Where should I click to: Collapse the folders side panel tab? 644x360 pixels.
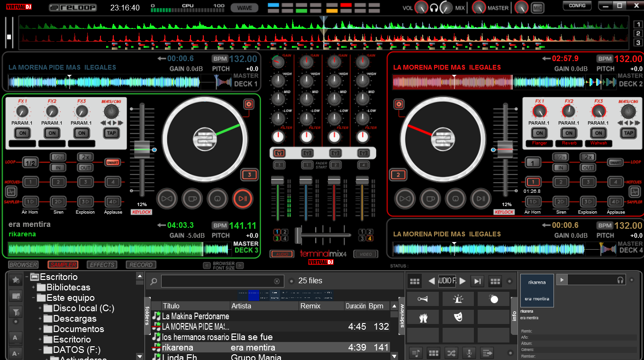point(147,315)
